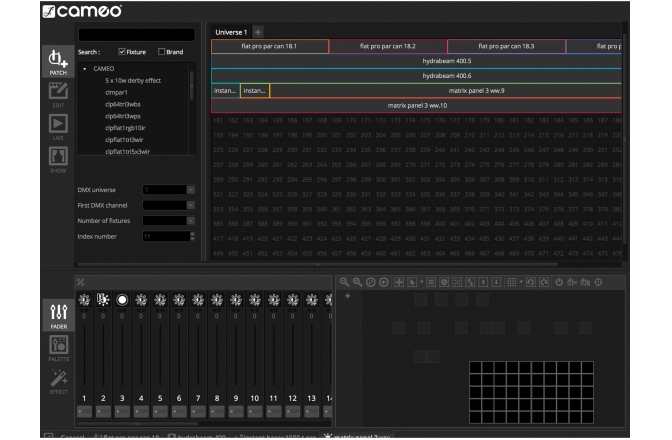Screen dimensions: 672x440
Task: Click DMX channel 200 cell in grid
Action: (322, 135)
